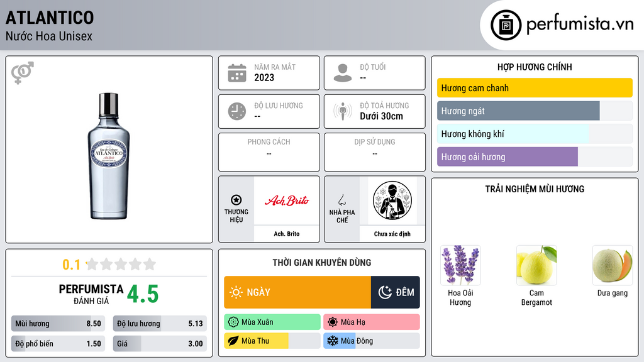The width and height of the screenshot is (644, 362).
Task: Select the Hoa Oải Hương lavender thumbnail
Action: point(460,265)
